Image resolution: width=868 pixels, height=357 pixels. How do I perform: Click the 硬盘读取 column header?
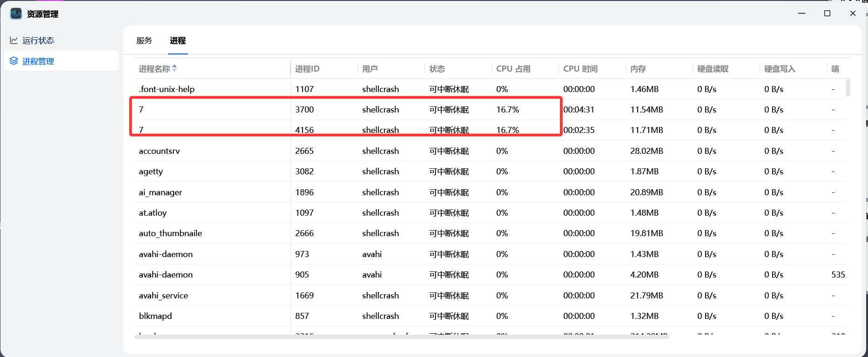pos(713,69)
